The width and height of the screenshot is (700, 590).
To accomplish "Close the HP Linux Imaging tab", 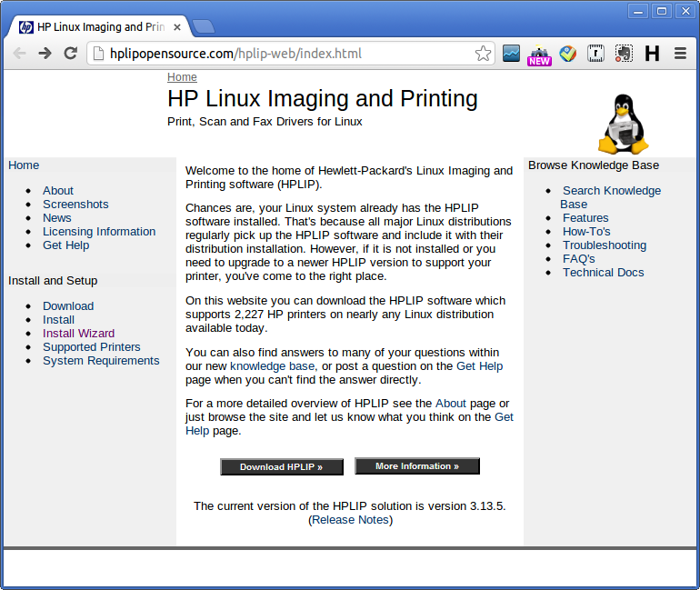I will (x=177, y=27).
